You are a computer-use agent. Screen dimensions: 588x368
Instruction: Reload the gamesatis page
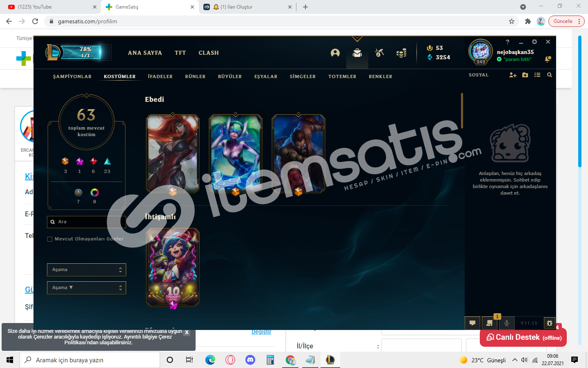pos(35,21)
